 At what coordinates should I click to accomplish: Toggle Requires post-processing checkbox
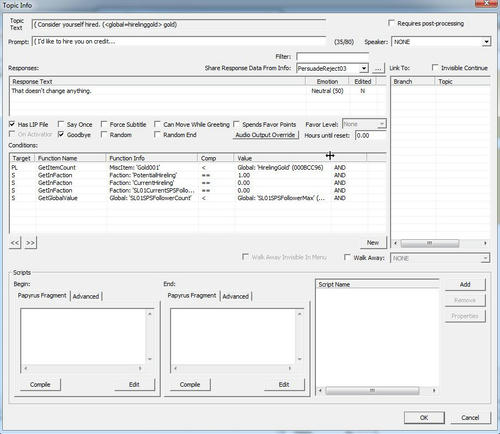pyautogui.click(x=391, y=23)
